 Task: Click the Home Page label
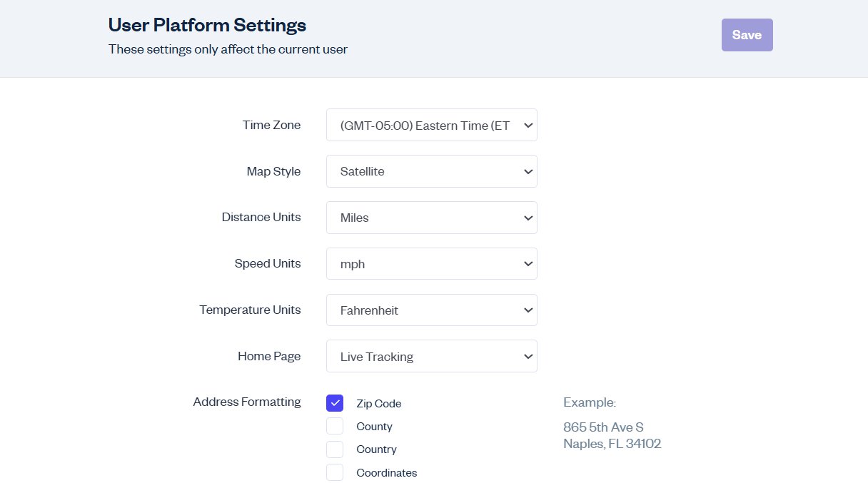269,356
